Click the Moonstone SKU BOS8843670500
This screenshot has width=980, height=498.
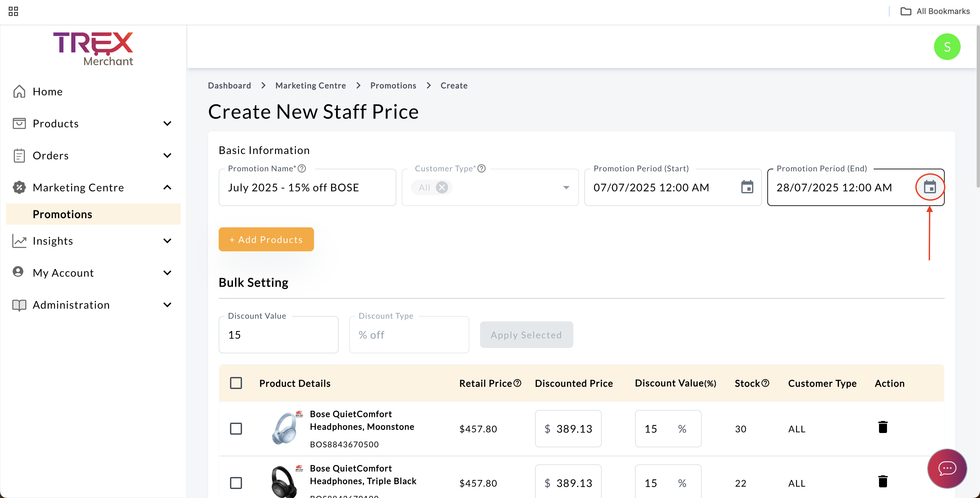coord(344,444)
